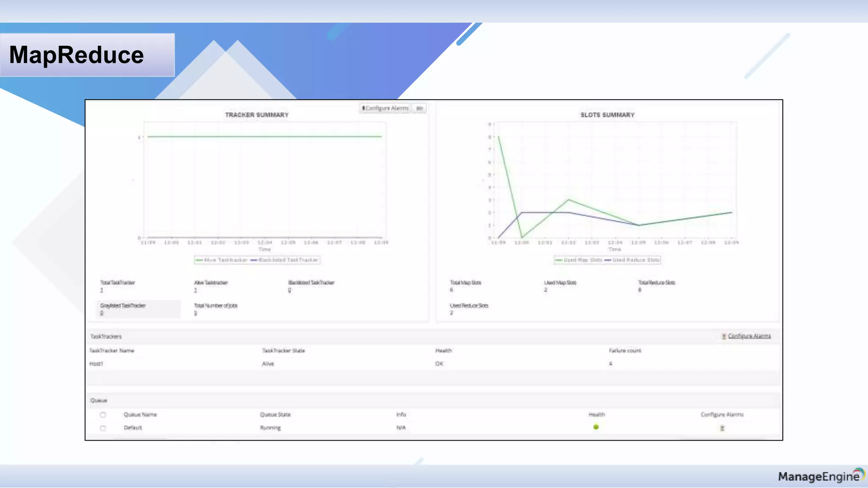Click the Total Number of Jobs value
The width and height of the screenshot is (868, 488).
point(195,313)
